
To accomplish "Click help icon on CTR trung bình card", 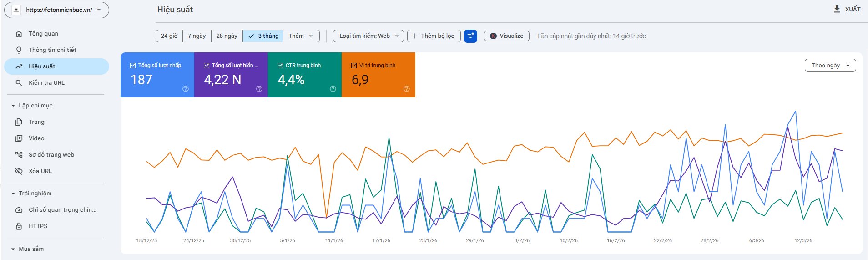I will coord(333,89).
